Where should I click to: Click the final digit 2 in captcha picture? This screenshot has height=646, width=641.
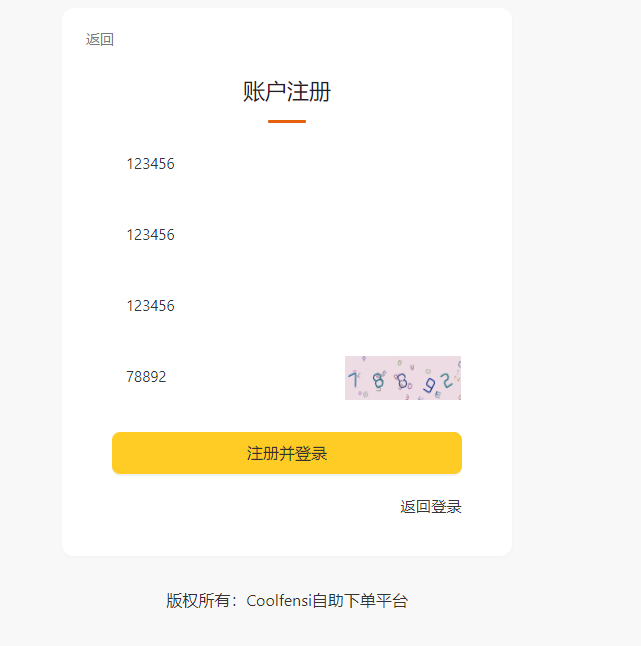click(447, 381)
